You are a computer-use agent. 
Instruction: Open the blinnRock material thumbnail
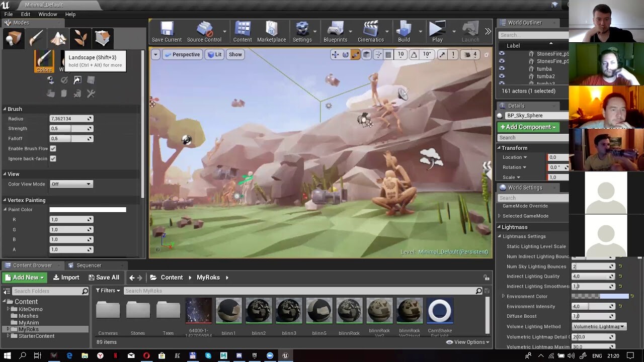(349, 310)
